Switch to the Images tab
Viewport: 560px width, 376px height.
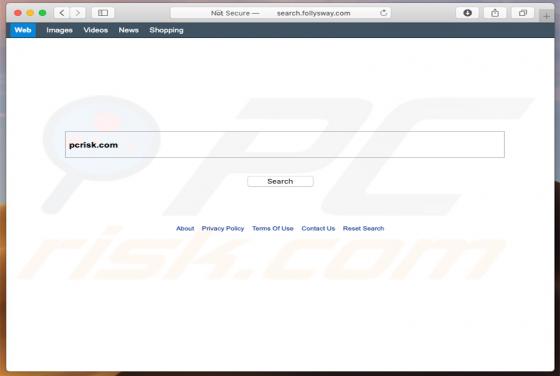click(x=59, y=30)
